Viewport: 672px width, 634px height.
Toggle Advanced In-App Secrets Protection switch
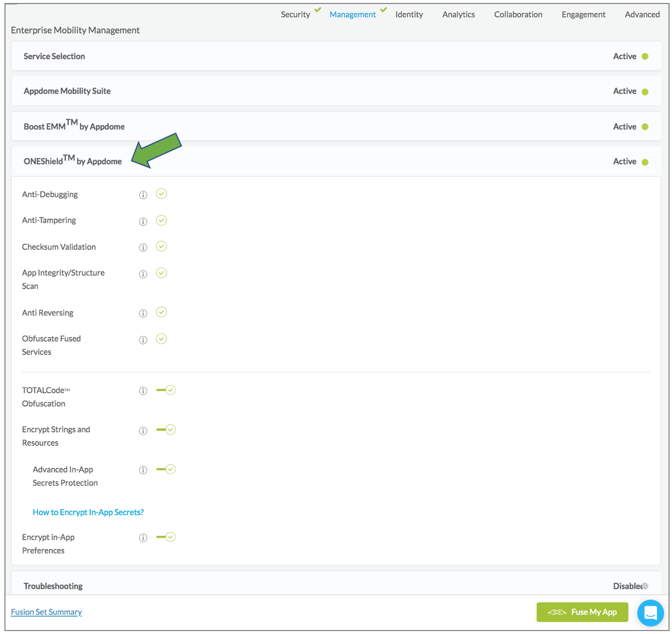166,469
